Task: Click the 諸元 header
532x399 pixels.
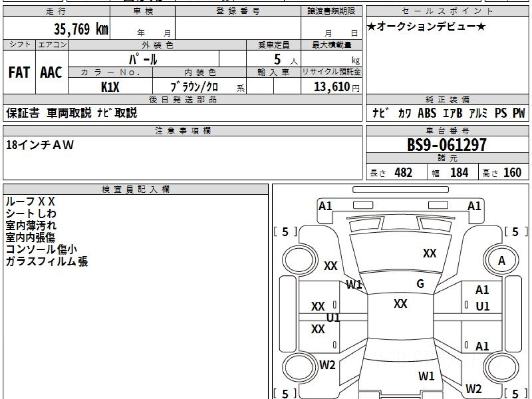Action: pyautogui.click(x=448, y=159)
